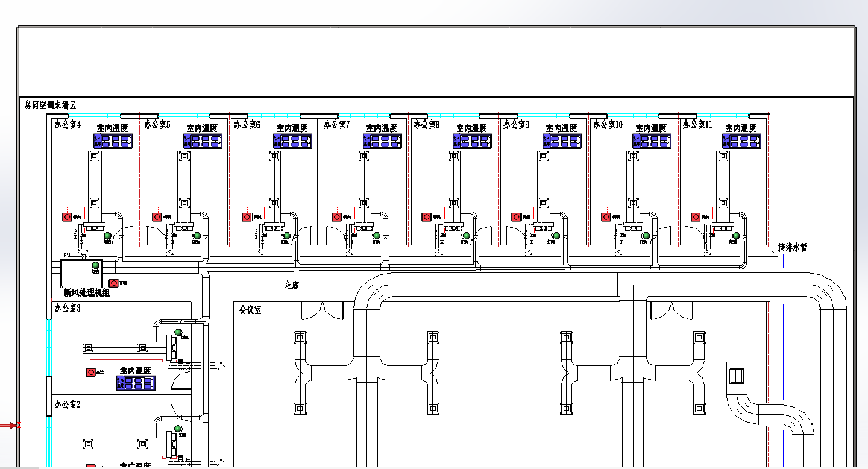The height and width of the screenshot is (469, 868).
Task: Click 室内温度 heading in 办公室8
Action: [x=472, y=128]
